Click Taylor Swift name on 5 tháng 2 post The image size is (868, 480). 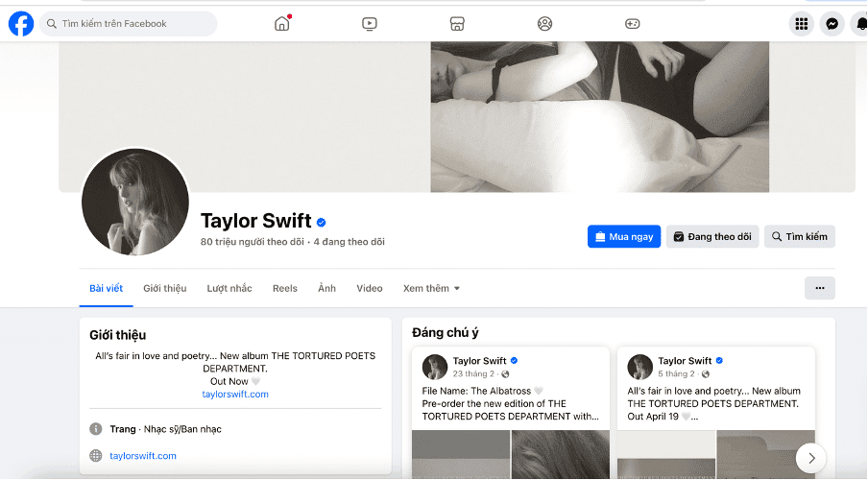[x=685, y=361]
